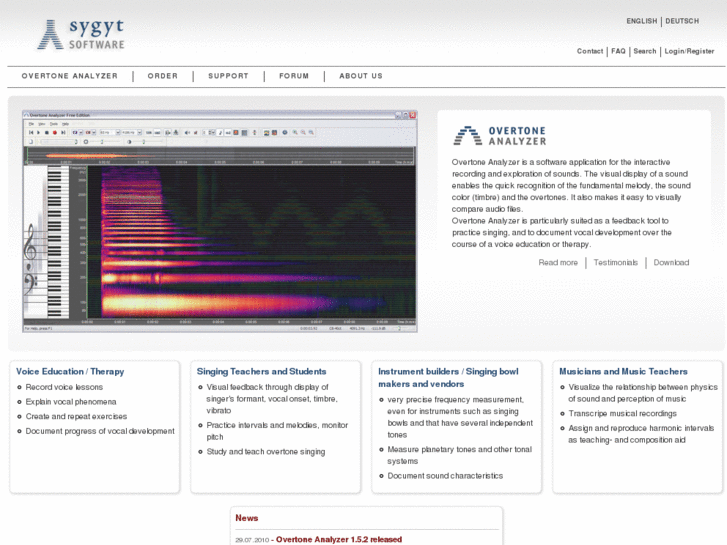Screen dimensions: 727x545
Task: Click the Overtone Analyzer description paragraph
Action: pyautogui.click(x=571, y=203)
